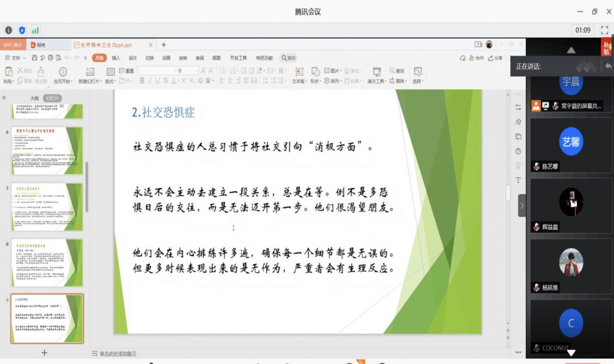Toggle Italic text formatting
Image resolution: width=614 pixels, height=364 pixels.
[150, 81]
